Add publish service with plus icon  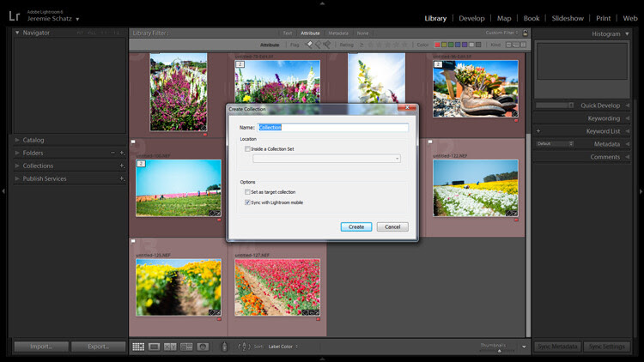click(122, 179)
